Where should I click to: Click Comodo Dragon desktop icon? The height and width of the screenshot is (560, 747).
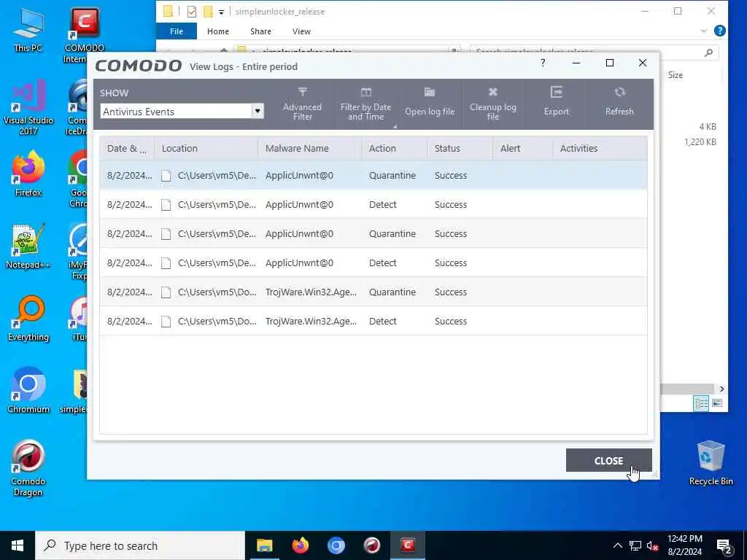coord(28,469)
